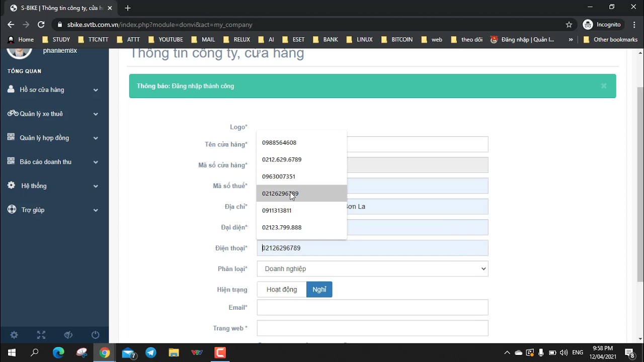Click sidebar settings gear icon at bottom
The image size is (644, 362).
tap(14, 335)
